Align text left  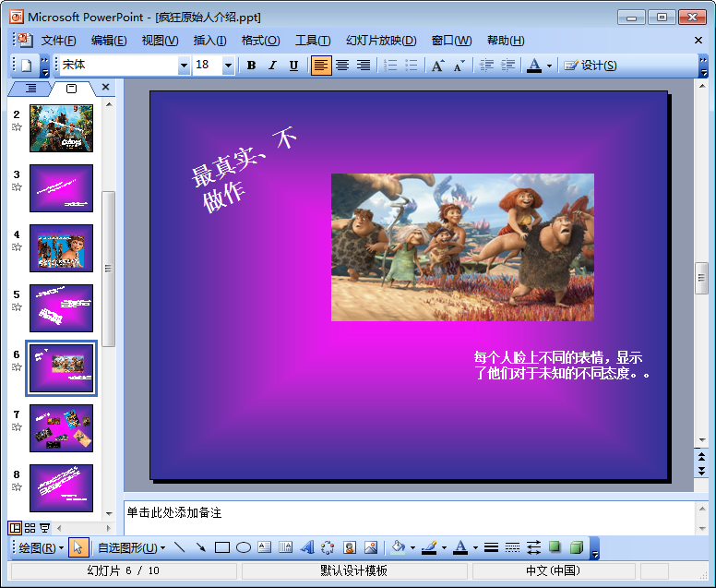click(321, 66)
